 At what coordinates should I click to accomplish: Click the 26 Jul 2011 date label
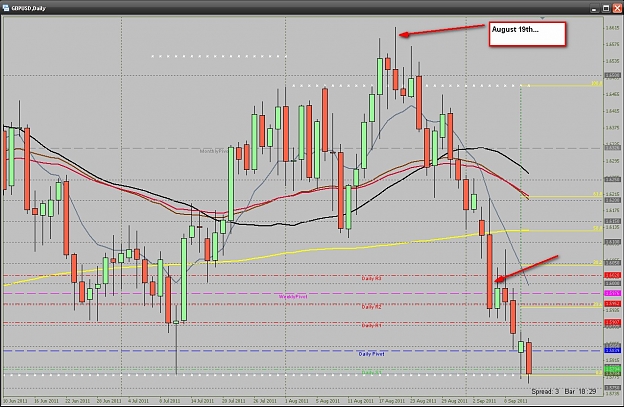[x=265, y=401]
